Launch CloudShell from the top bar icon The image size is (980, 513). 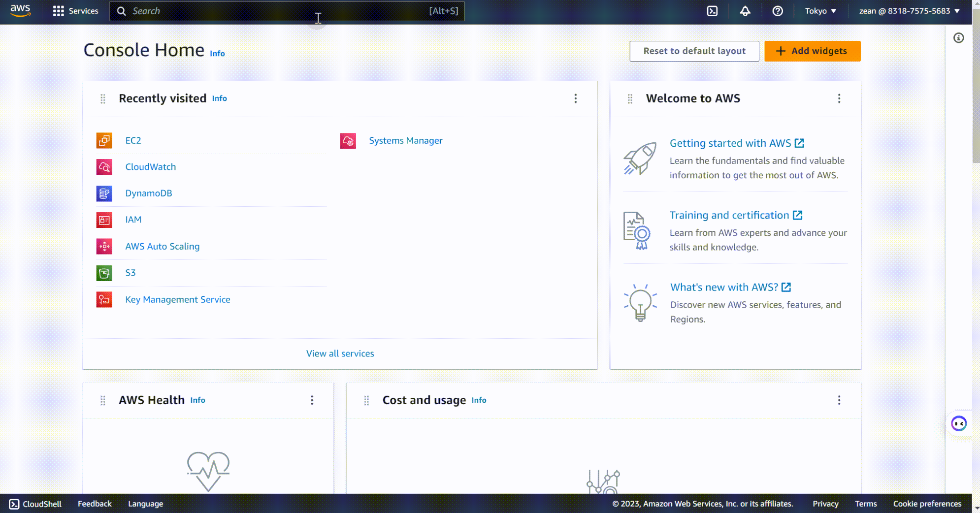(712, 11)
